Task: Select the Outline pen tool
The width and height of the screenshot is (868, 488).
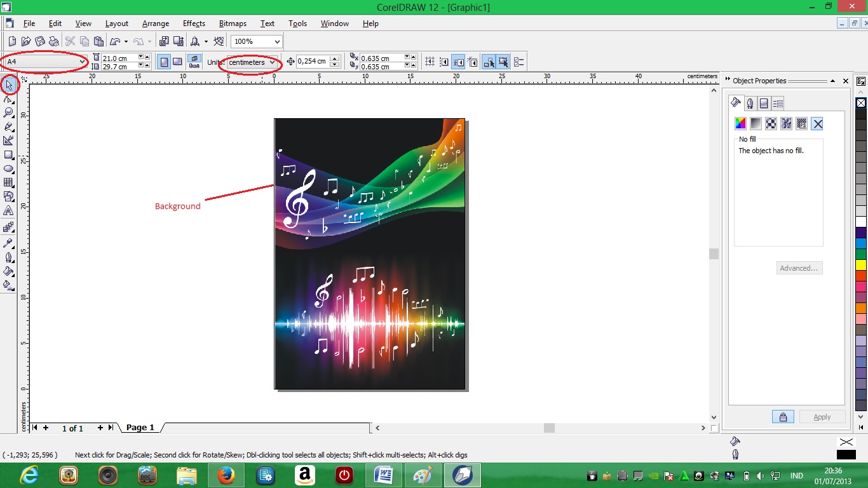Action: pyautogui.click(x=9, y=257)
